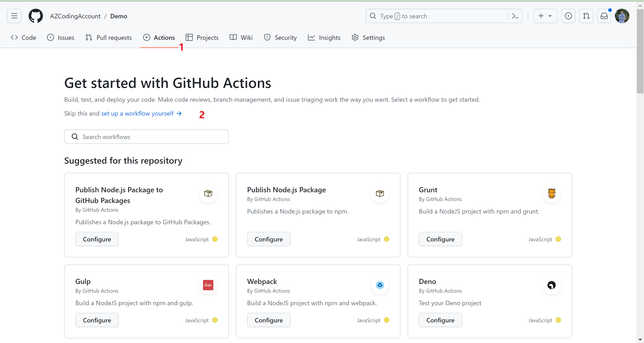Viewport: 644px width, 343px height.
Task: Click the AZCodingAccount owner link
Action: tap(75, 16)
